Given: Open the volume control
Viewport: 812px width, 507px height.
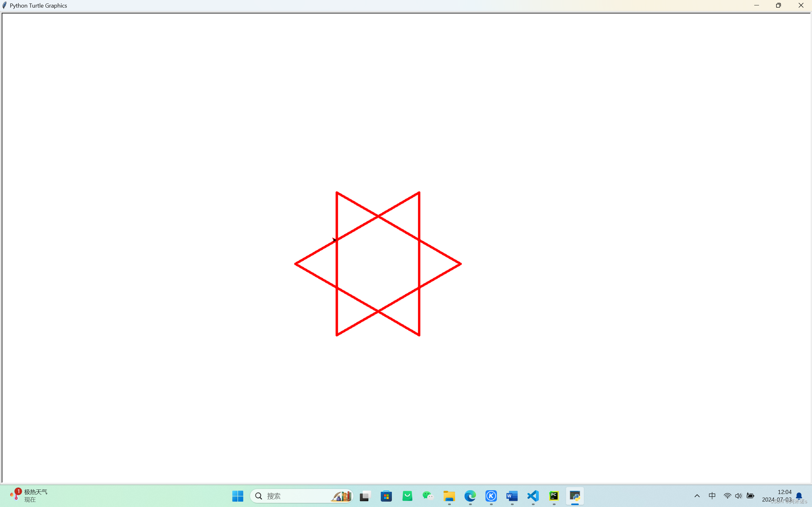Looking at the screenshot, I should [x=738, y=496].
